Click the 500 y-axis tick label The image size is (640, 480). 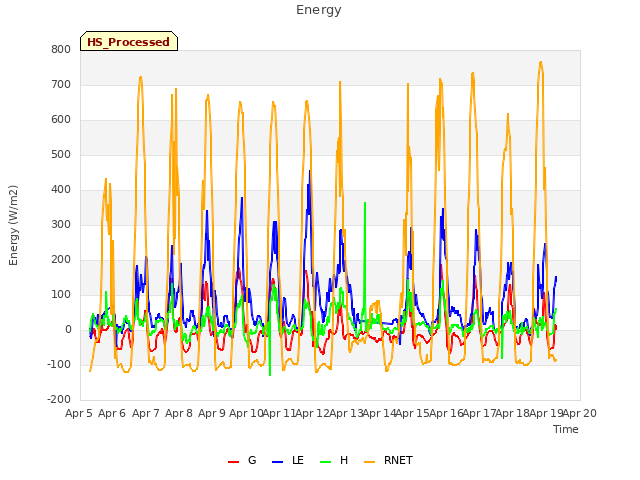click(x=61, y=155)
